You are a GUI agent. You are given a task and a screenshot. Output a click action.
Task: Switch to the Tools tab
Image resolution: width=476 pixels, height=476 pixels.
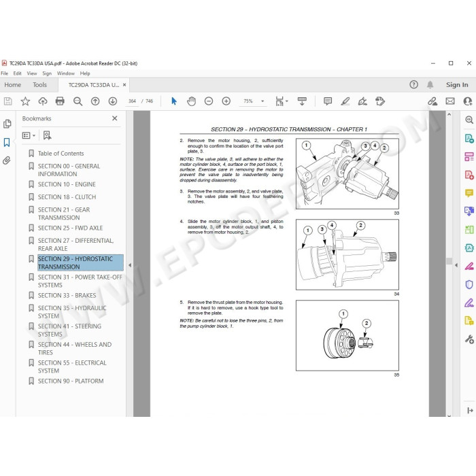(39, 85)
